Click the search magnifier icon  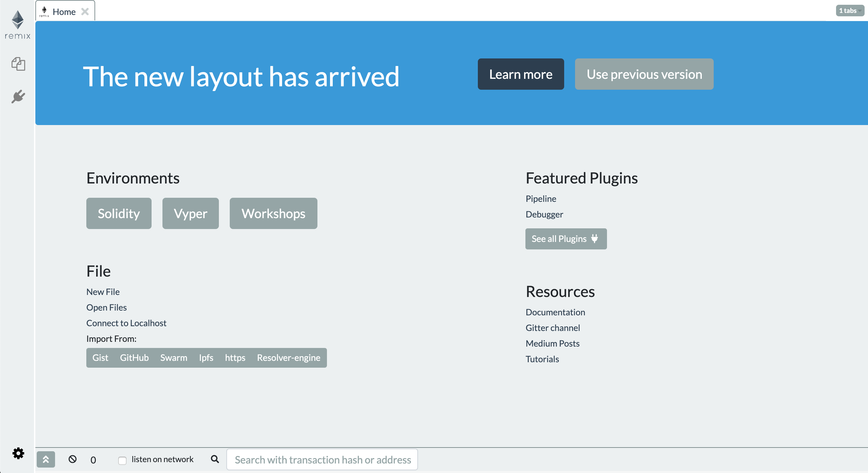[x=215, y=459]
